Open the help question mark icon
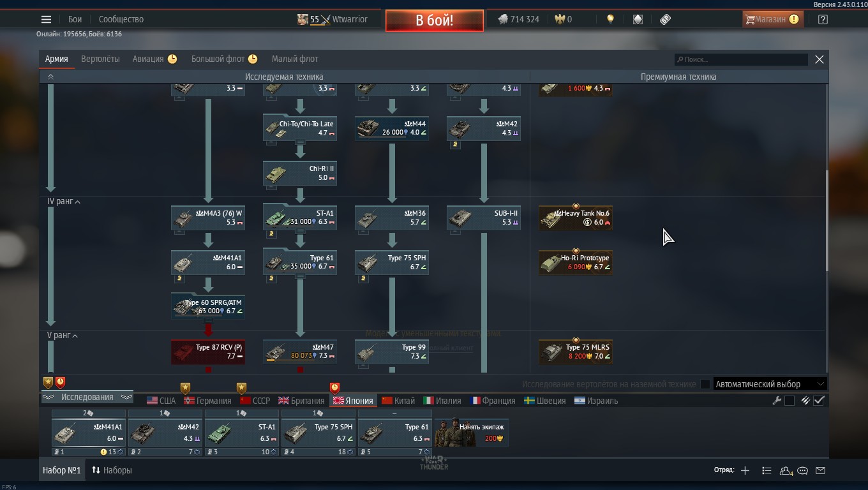 823,19
